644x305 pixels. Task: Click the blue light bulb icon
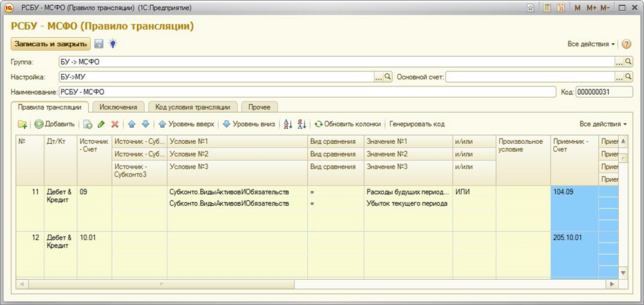112,44
